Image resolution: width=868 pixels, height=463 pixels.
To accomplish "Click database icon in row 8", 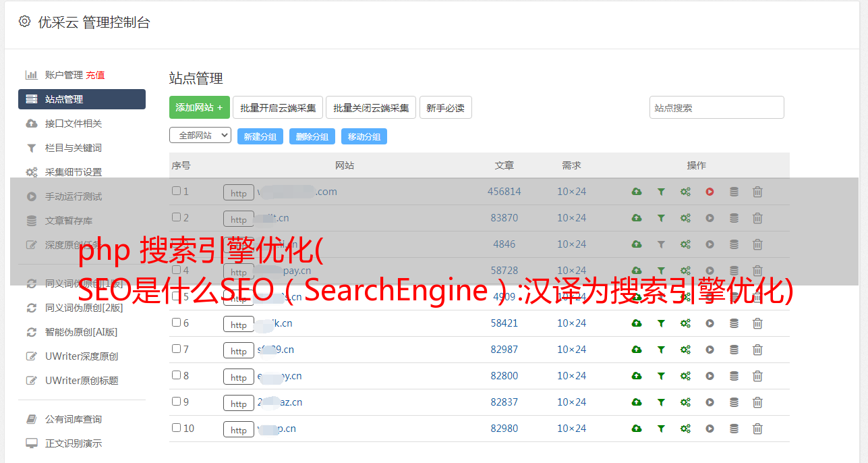I will (x=734, y=376).
